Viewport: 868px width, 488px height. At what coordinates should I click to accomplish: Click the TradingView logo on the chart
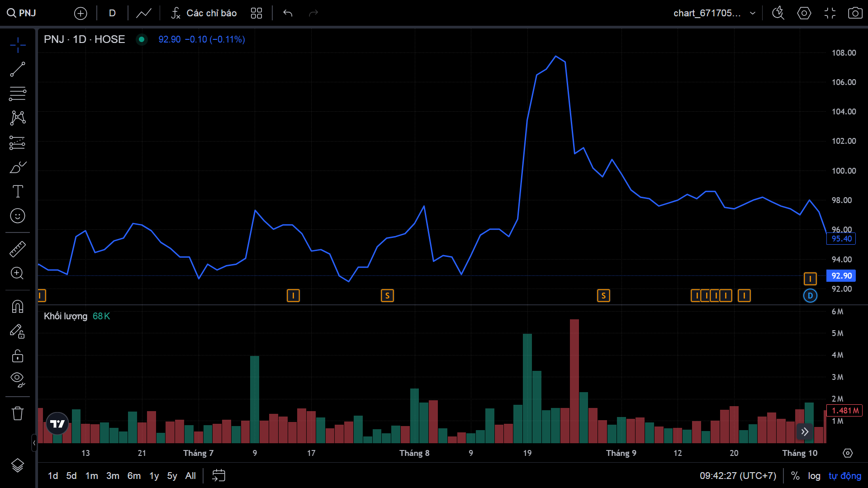pos(57,424)
